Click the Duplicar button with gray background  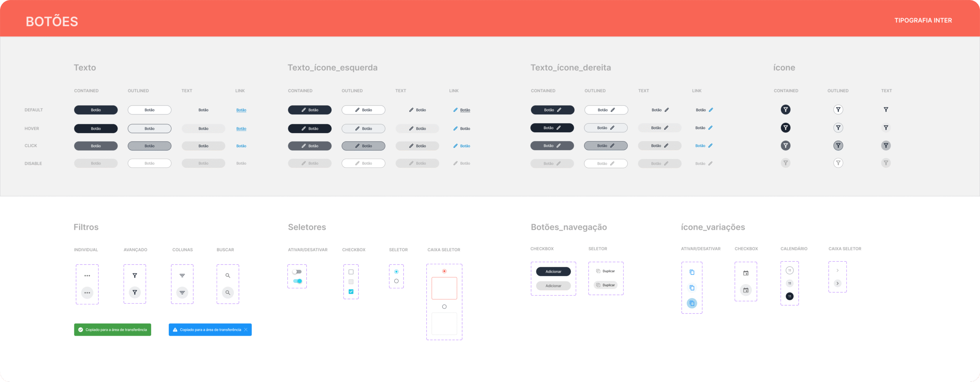(606, 285)
